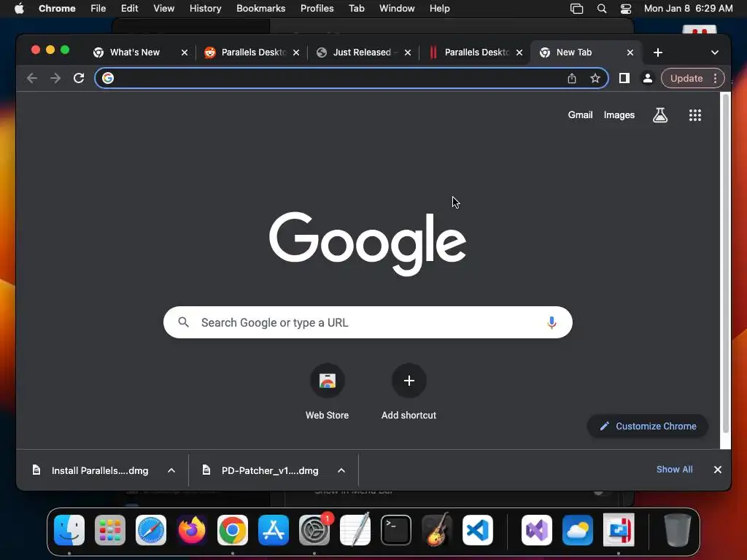Expand options for PD-Patcher download

click(341, 470)
